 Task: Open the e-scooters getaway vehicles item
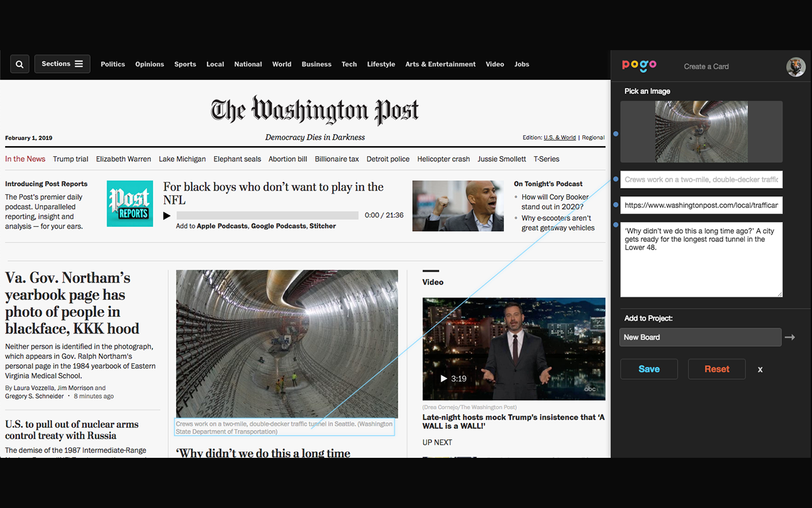[x=558, y=223]
